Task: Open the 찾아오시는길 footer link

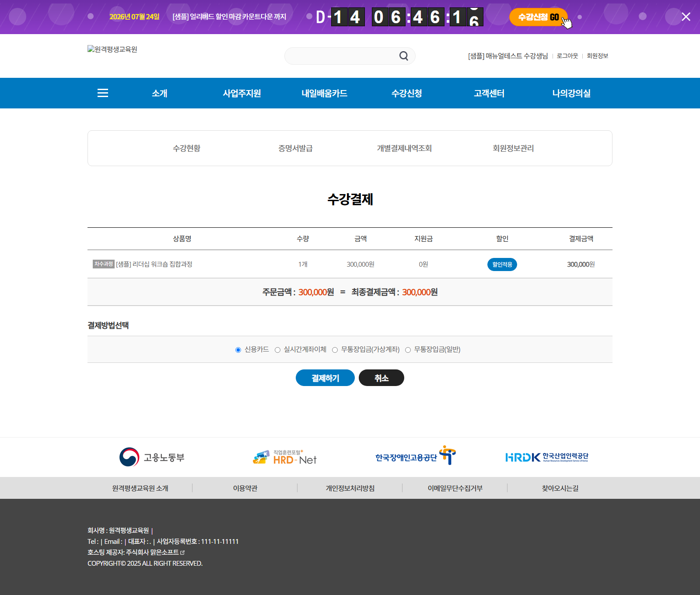Action: click(x=560, y=488)
